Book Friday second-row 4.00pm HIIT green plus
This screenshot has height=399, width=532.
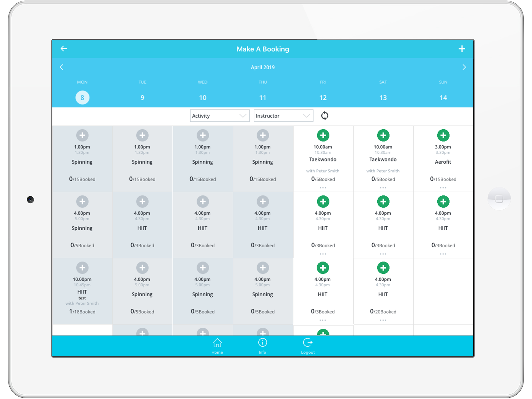point(323,202)
